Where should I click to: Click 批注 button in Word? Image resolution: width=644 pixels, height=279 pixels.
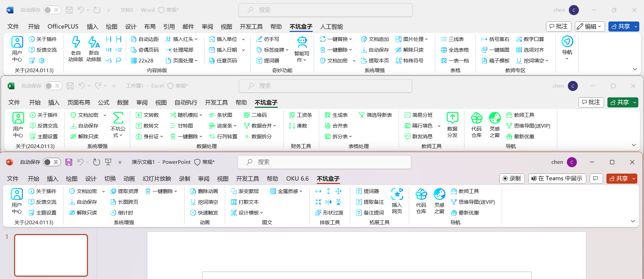(558, 27)
